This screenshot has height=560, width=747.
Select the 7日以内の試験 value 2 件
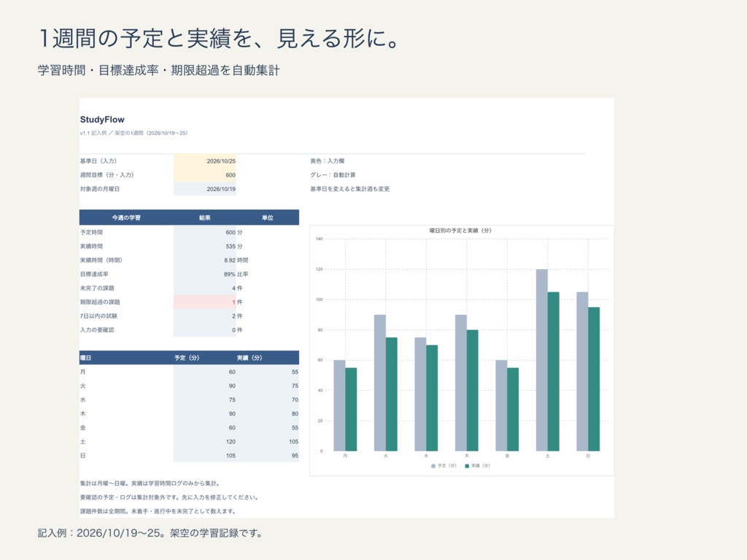(x=205, y=316)
